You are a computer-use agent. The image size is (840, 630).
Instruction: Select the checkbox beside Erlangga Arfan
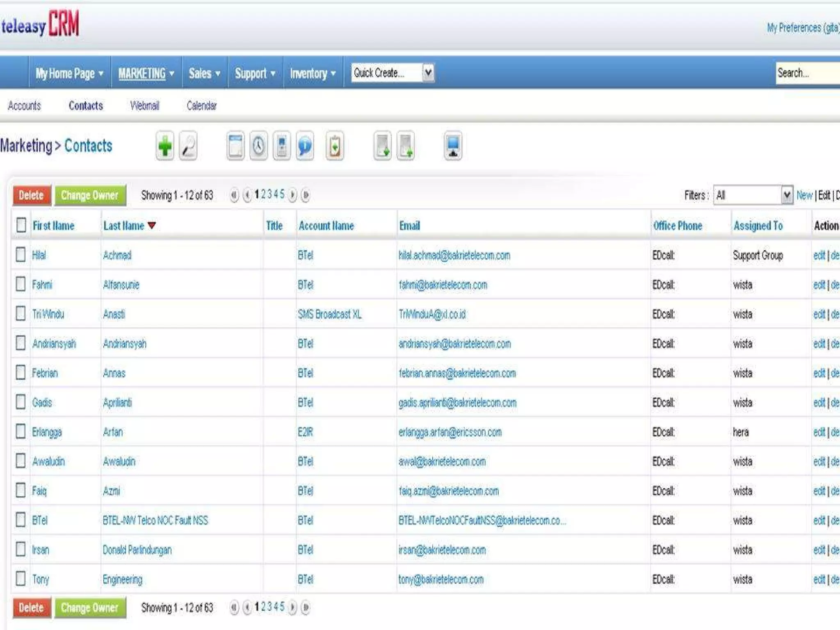point(21,431)
